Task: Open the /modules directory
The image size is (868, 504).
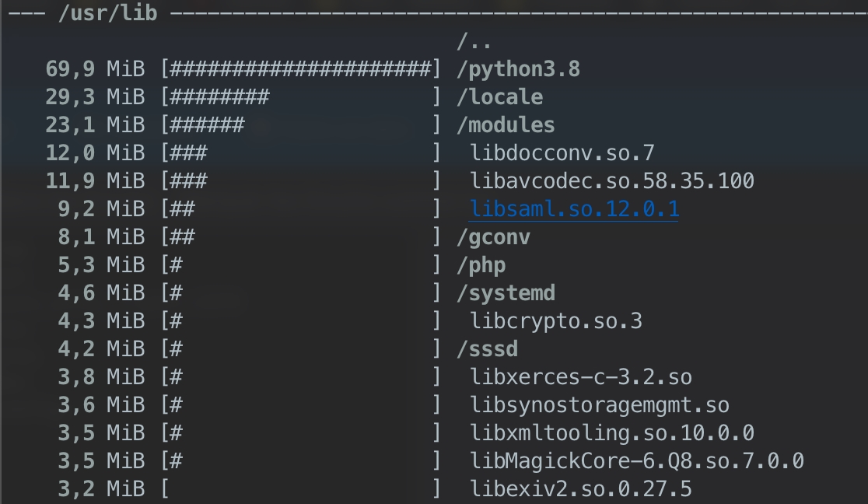Action: [506, 125]
